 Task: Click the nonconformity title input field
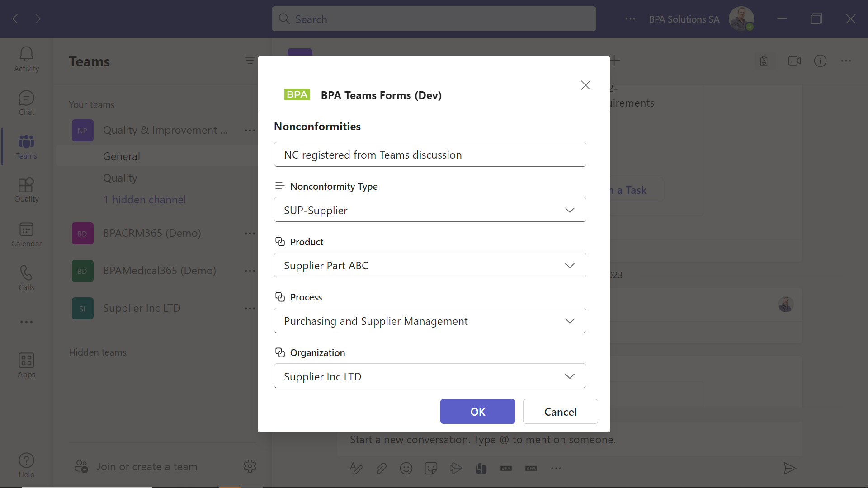pyautogui.click(x=430, y=155)
